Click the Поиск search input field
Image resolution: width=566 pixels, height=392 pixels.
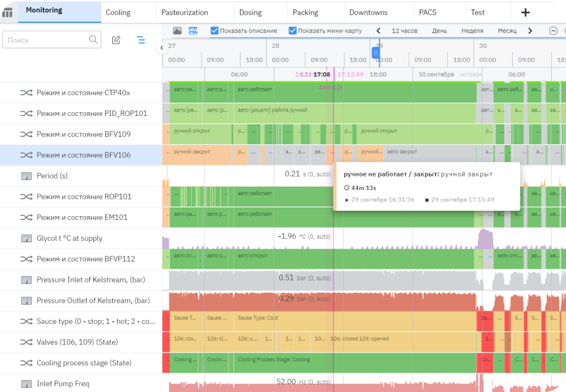pyautogui.click(x=46, y=40)
